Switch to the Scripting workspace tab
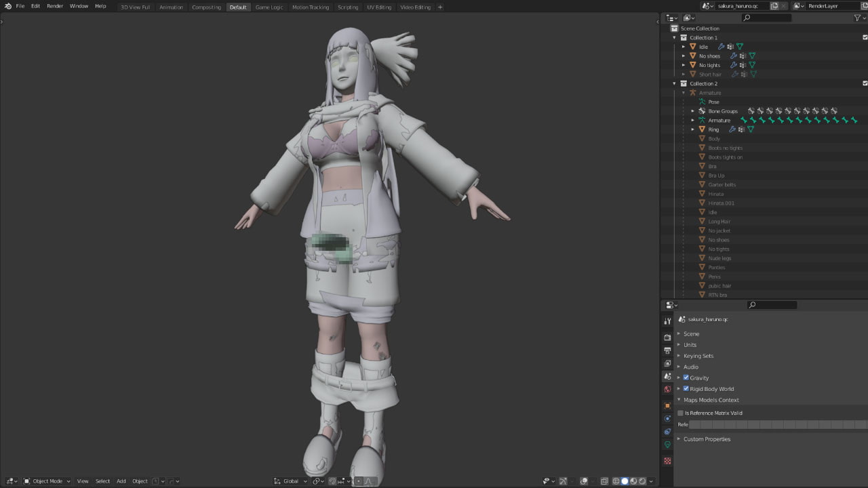This screenshot has height=488, width=868. tap(348, 7)
